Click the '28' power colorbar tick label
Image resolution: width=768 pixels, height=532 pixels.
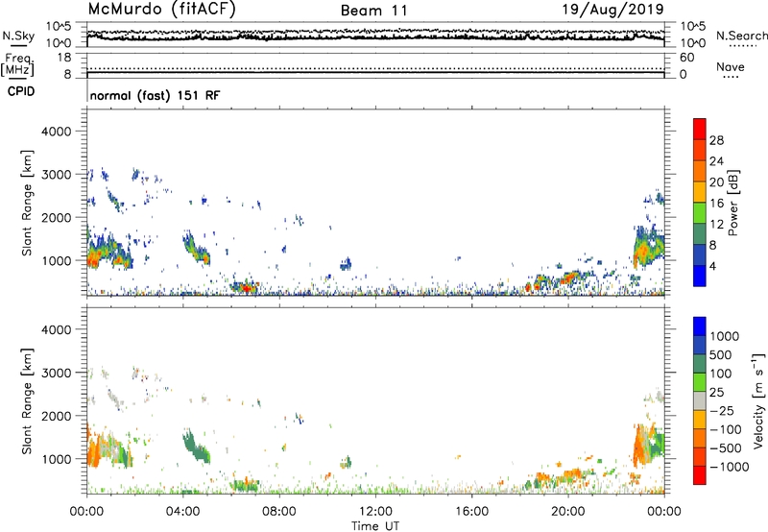[716, 140]
